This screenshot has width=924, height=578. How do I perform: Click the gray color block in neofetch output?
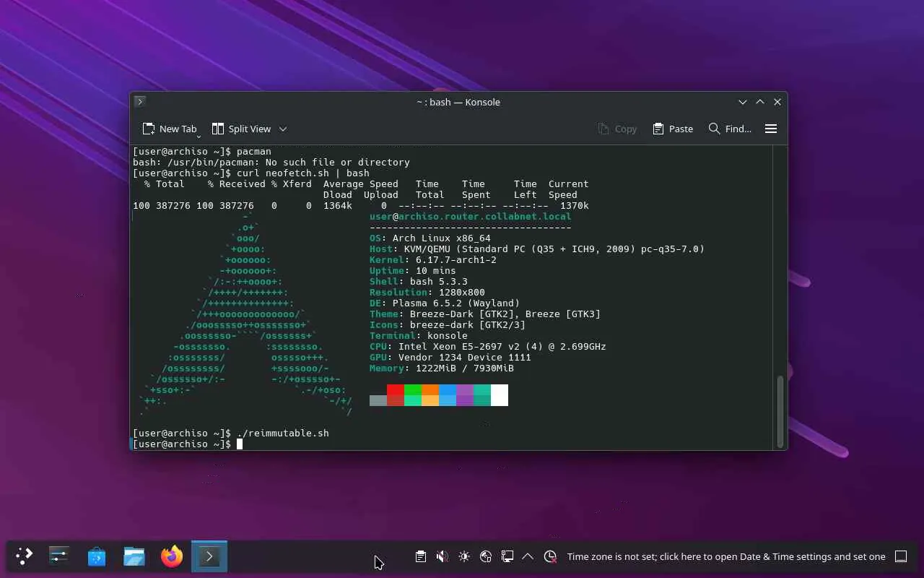378,400
